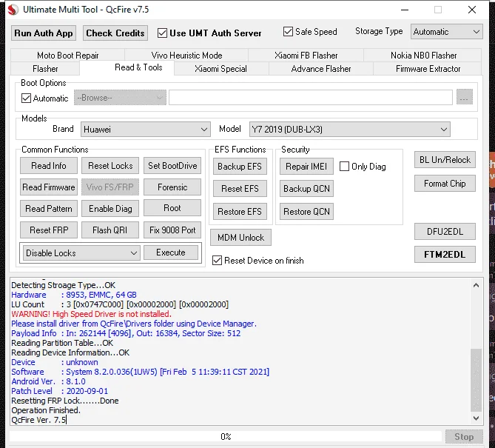Viewport: 495px width, 448px height.
Task: Click Set BootDrive button
Action: [x=172, y=166]
